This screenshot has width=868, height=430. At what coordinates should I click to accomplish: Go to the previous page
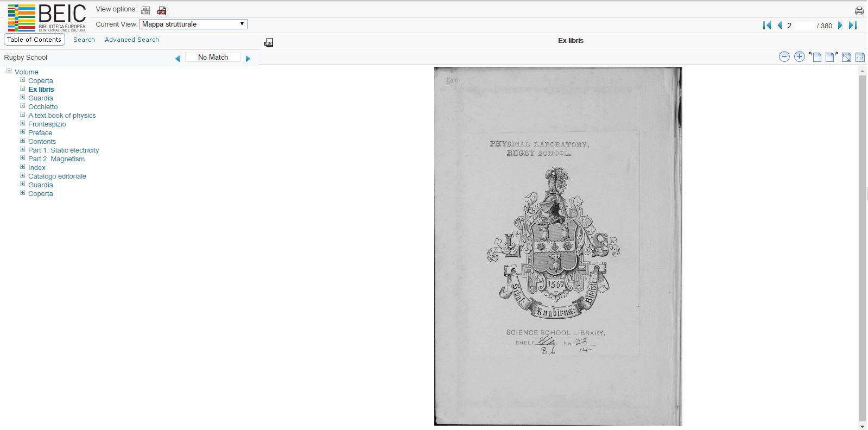780,25
